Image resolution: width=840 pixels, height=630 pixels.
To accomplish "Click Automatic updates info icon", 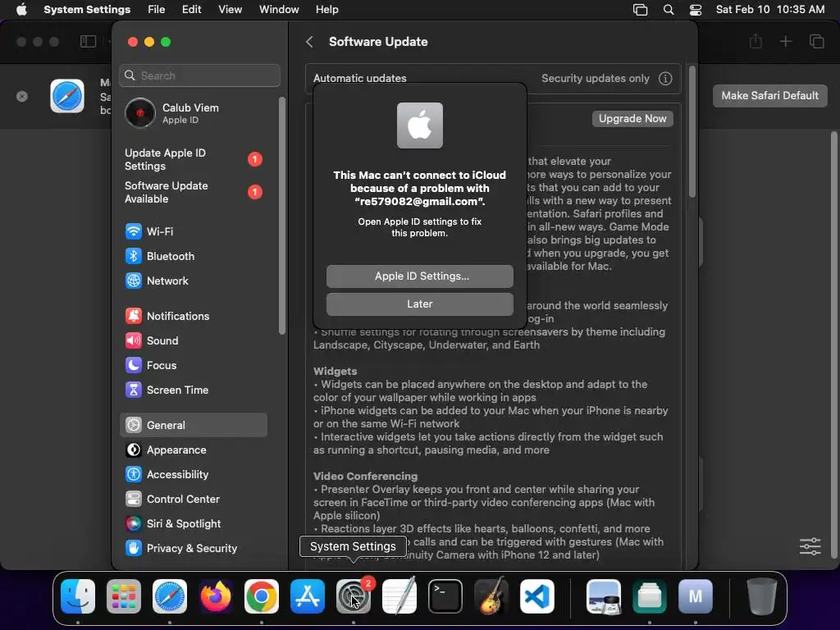I will coord(665,79).
